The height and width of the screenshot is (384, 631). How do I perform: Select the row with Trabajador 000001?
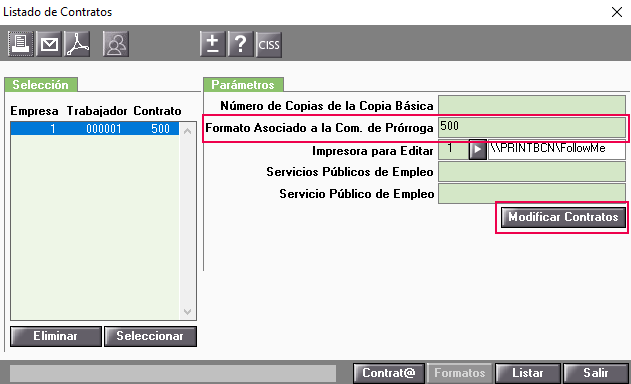pos(95,128)
